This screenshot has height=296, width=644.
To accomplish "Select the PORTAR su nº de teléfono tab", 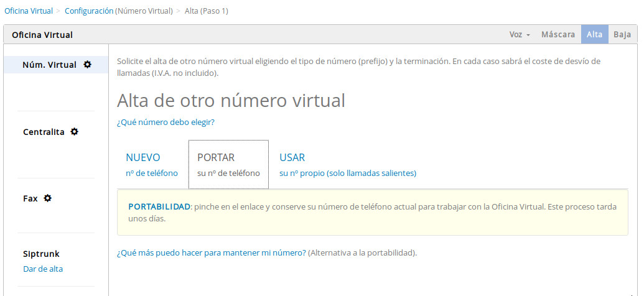I will [x=228, y=165].
